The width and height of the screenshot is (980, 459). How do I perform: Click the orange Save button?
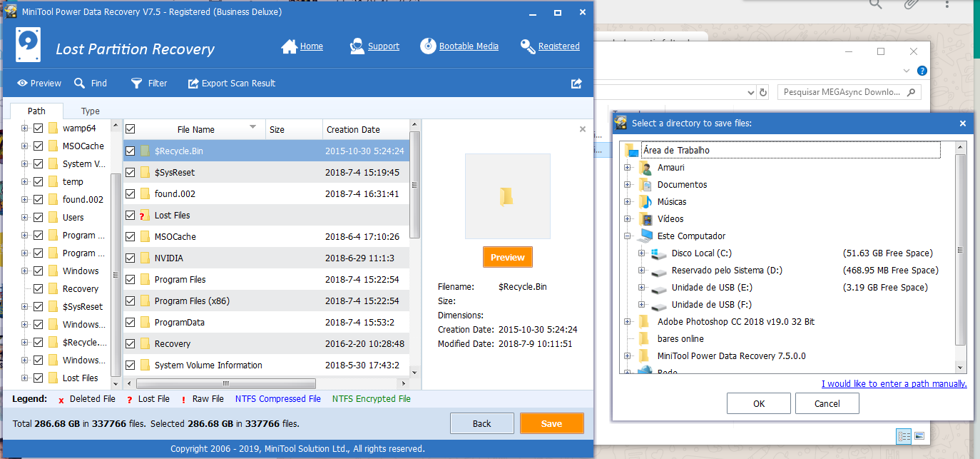point(551,423)
